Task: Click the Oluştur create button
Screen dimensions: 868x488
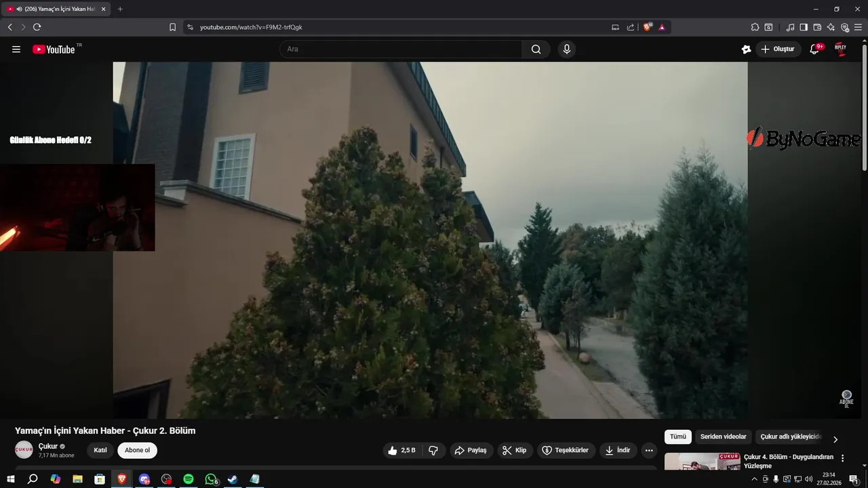Action: 778,49
